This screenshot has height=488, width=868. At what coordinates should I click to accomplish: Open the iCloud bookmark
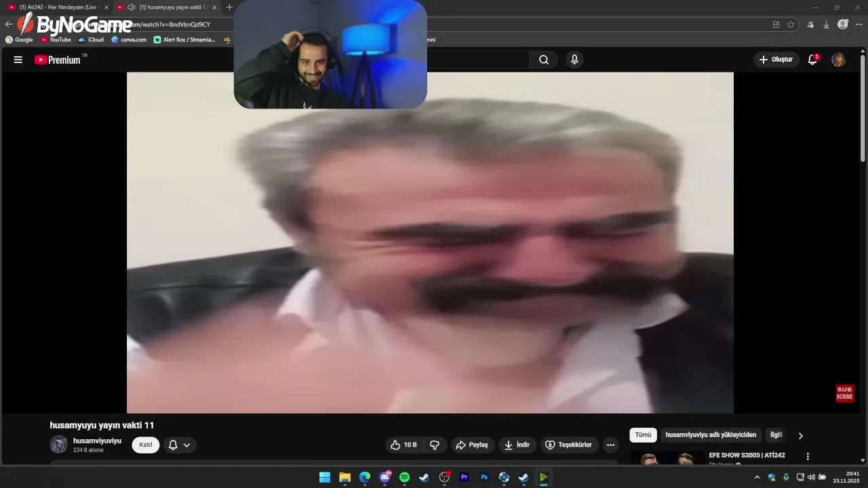pos(91,39)
